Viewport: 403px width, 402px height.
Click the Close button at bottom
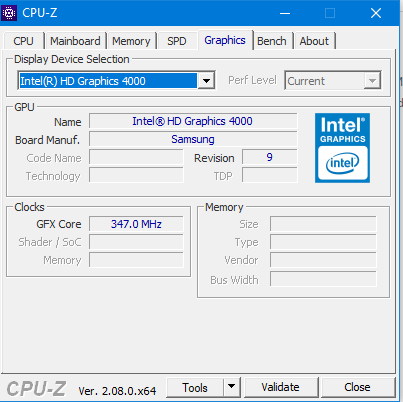[357, 387]
